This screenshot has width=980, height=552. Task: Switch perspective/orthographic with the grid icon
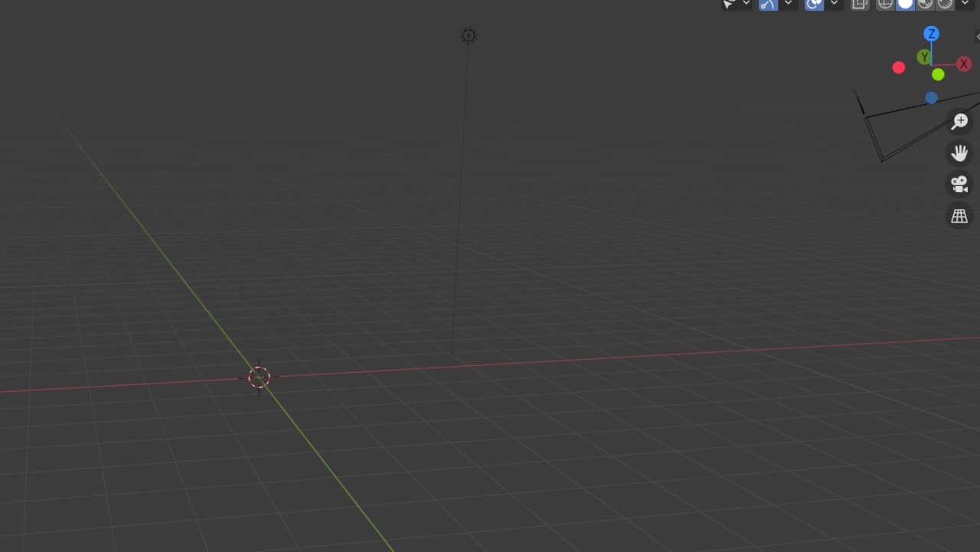click(x=959, y=217)
